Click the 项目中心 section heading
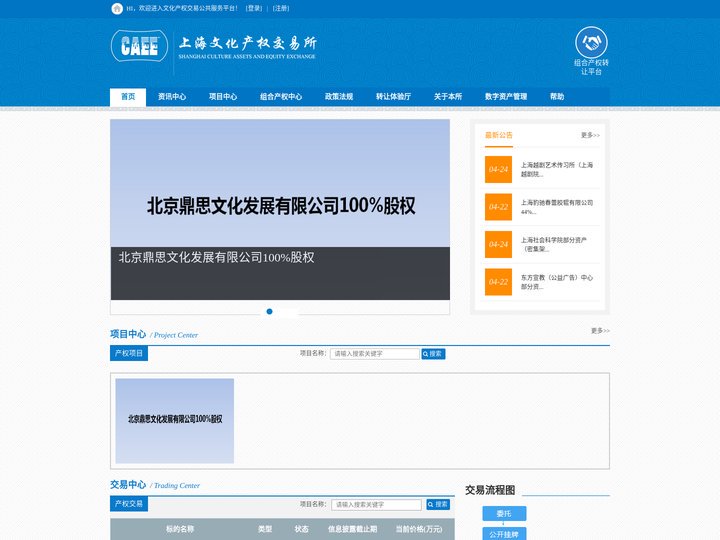720x540 pixels. coord(128,334)
